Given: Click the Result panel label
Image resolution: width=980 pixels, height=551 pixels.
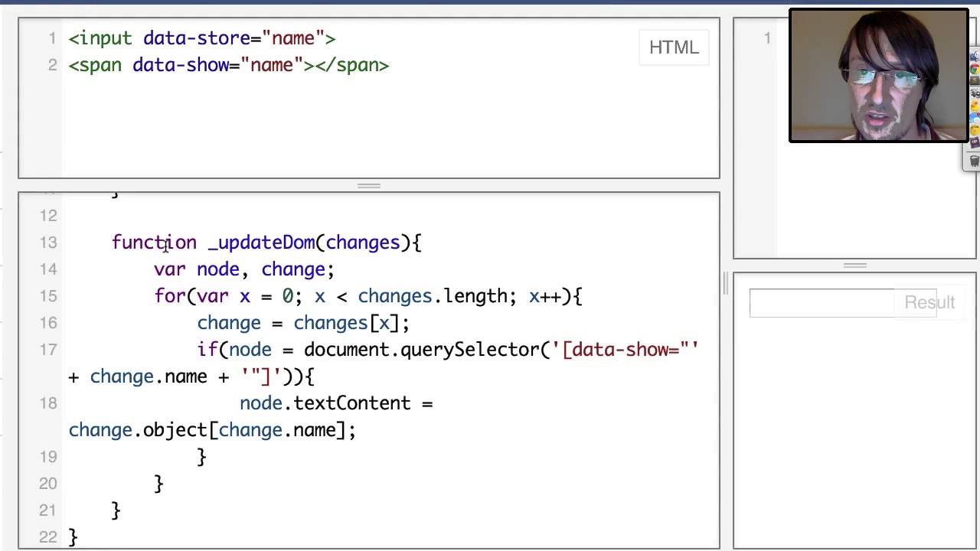Looking at the screenshot, I should (929, 302).
